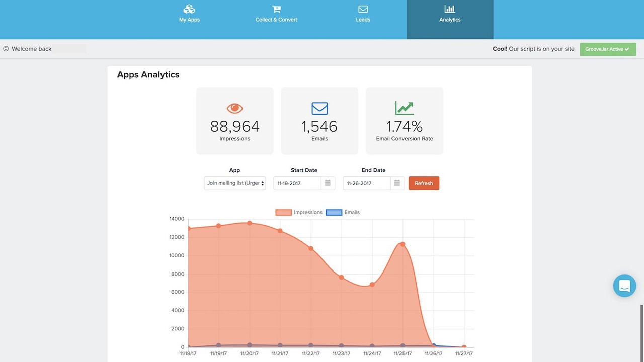Screen dimensions: 644x362
Task: Click the Start Date input field
Action: tap(297, 183)
